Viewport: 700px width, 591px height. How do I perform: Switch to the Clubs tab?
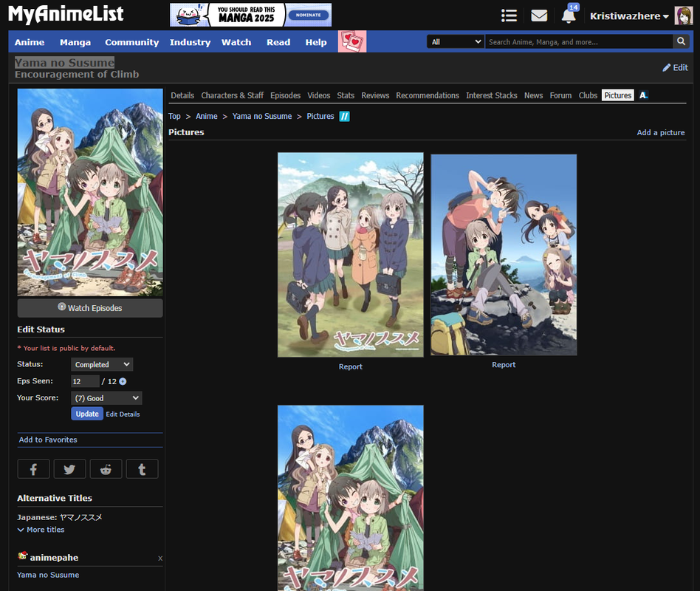click(x=588, y=95)
